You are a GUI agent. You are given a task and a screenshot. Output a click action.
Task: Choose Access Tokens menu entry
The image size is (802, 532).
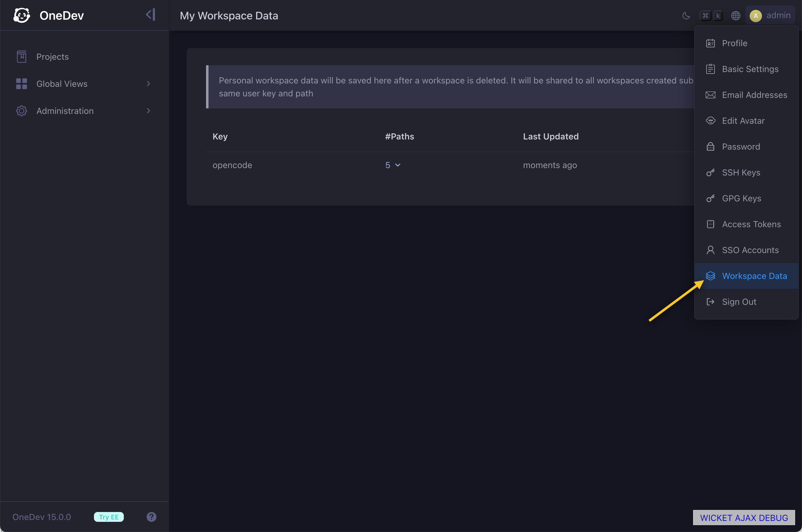[746, 224]
